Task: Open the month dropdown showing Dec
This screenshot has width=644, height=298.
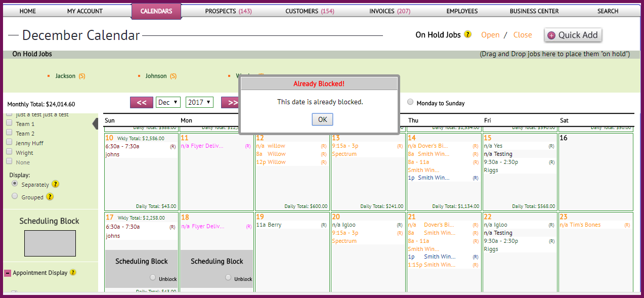Action: click(x=168, y=102)
